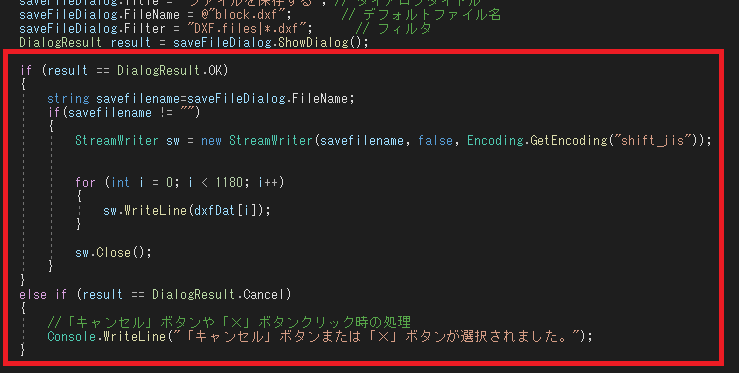Click the false argument in StreamWriter constructor
Screen dimensions: 739x373
tap(435, 141)
